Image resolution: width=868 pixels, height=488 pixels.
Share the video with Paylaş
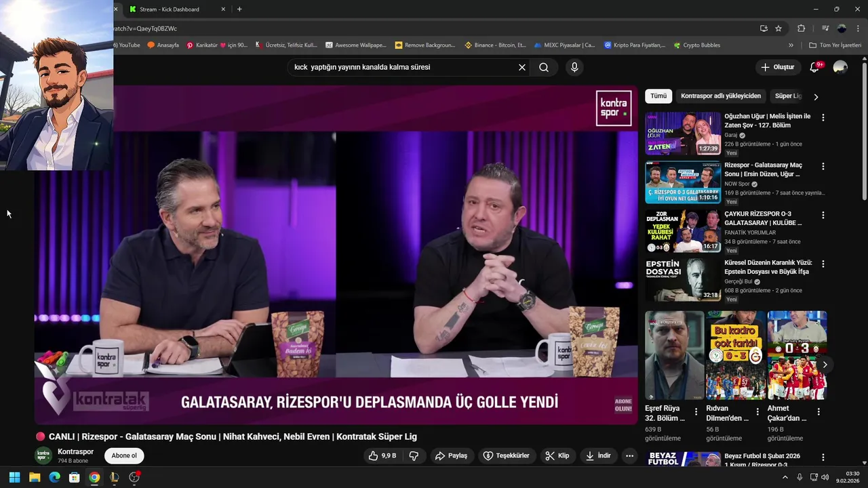[451, 455]
